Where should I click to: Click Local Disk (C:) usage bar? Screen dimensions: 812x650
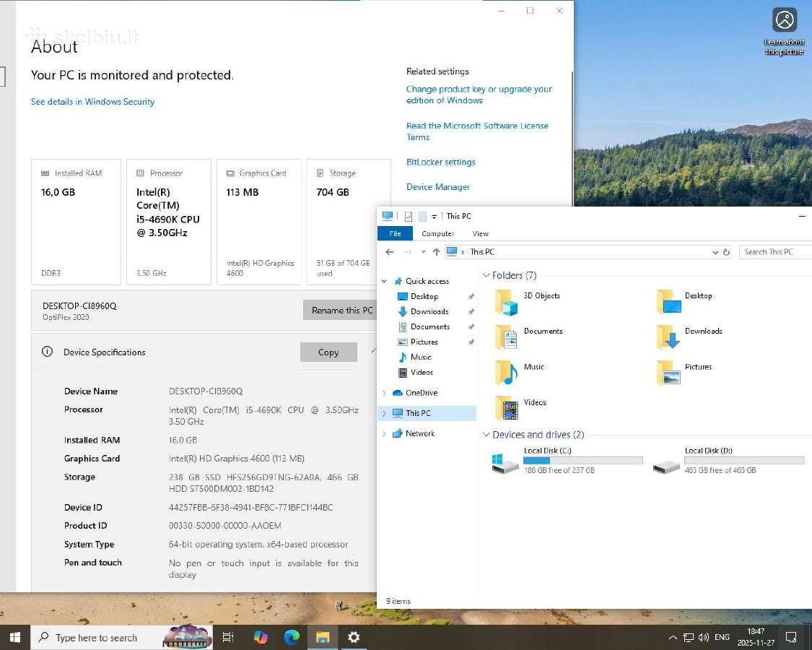tap(583, 460)
